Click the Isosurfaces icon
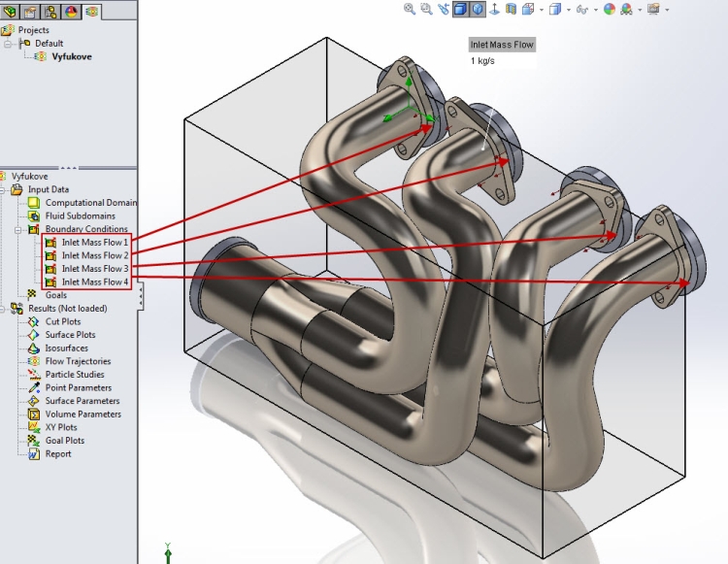This screenshot has height=564, width=728. click(33, 348)
